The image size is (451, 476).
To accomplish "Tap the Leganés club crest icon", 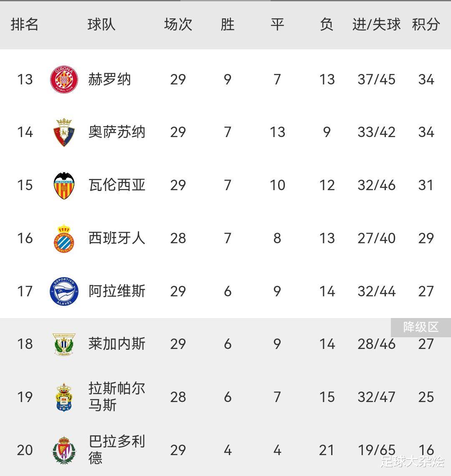I will [x=64, y=344].
